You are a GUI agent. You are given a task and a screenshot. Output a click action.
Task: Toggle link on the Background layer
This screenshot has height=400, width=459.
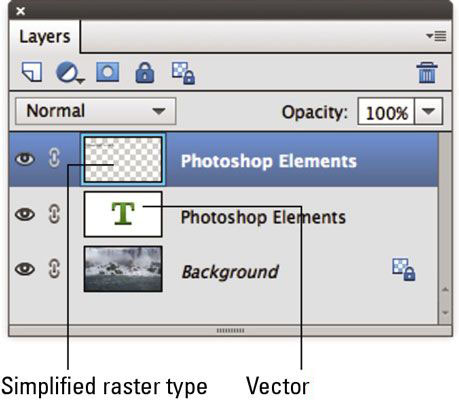pos(54,268)
